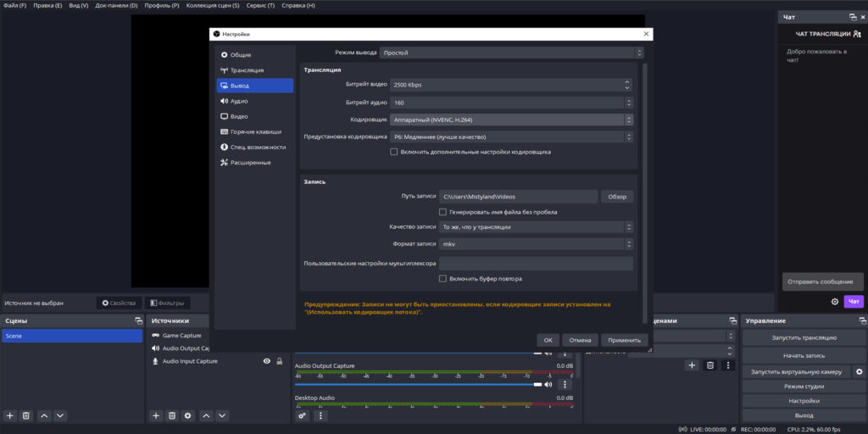This screenshot has width=868, height=434.
Task: Add a new source in the Источники panel
Action: (156, 415)
